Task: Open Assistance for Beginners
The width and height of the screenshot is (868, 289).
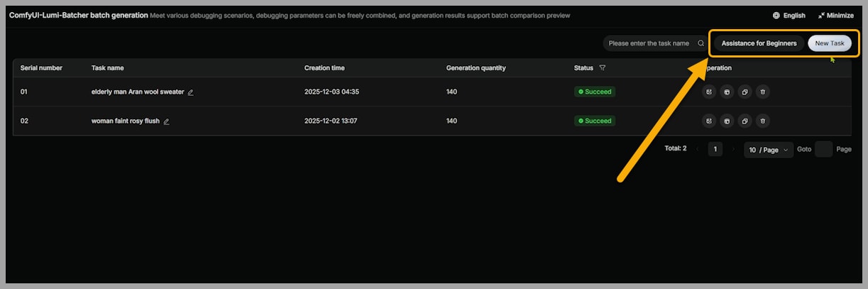Action: coord(759,43)
